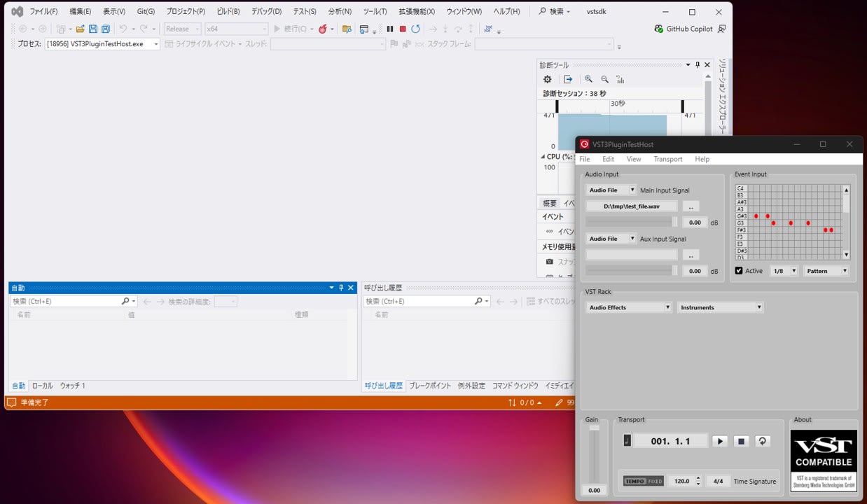The image size is (867, 504).
Task: Toggle the Active checkbox under Event Input
Action: click(739, 270)
